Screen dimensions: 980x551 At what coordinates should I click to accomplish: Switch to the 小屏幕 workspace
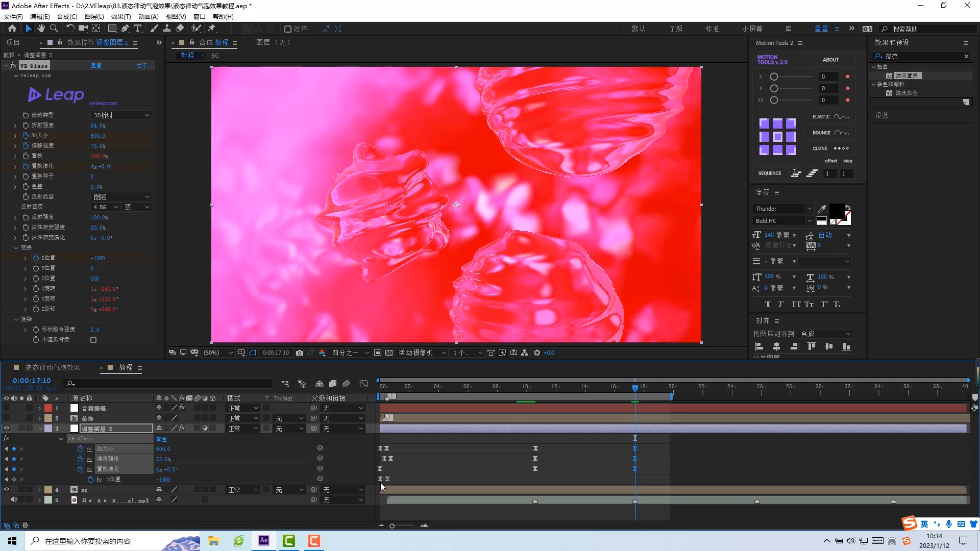click(752, 29)
